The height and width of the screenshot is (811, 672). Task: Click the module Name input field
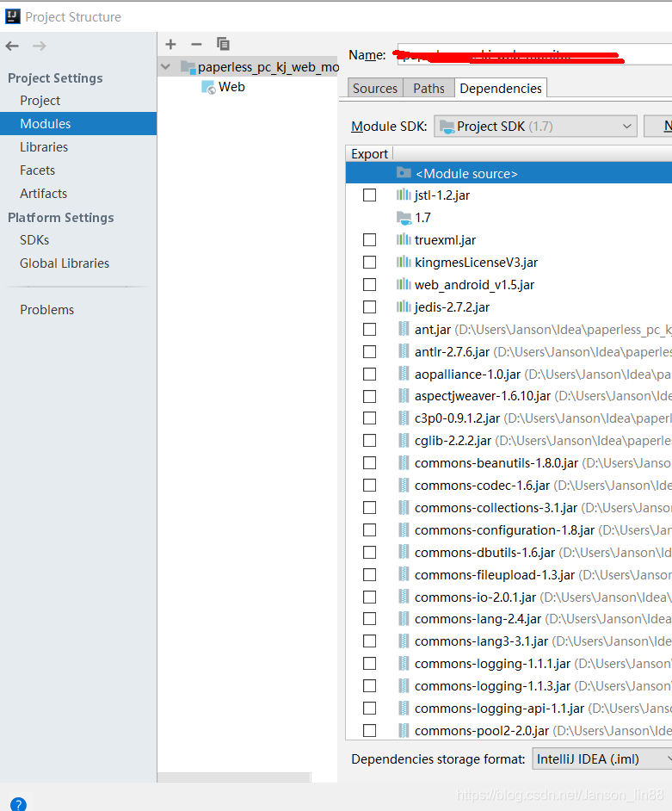pyautogui.click(x=534, y=55)
